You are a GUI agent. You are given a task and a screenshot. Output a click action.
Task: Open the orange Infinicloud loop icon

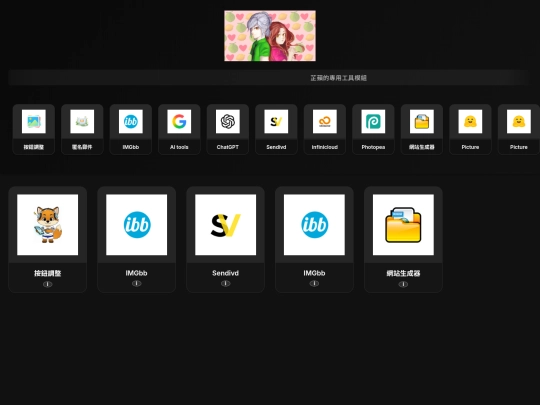click(x=325, y=121)
